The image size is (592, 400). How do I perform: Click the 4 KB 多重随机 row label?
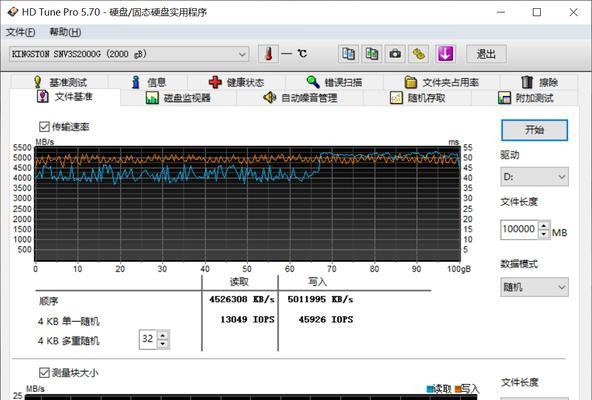point(69,341)
